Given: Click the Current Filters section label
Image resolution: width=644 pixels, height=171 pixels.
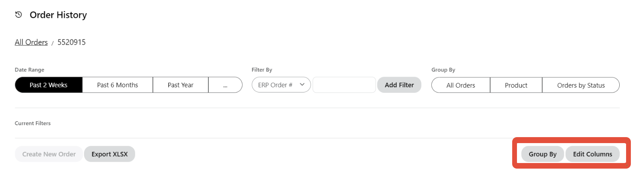Looking at the screenshot, I should point(33,123).
